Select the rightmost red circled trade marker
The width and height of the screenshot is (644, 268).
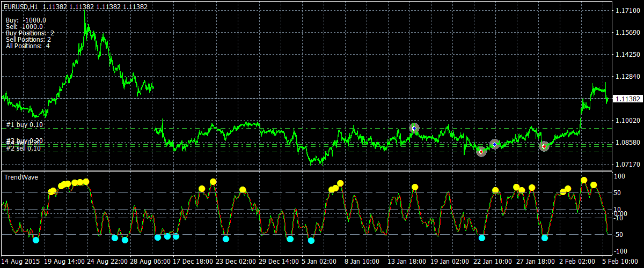point(544,146)
